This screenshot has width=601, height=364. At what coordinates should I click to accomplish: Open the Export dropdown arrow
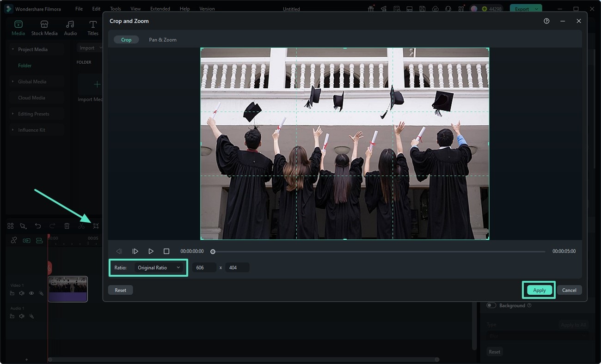(536, 9)
